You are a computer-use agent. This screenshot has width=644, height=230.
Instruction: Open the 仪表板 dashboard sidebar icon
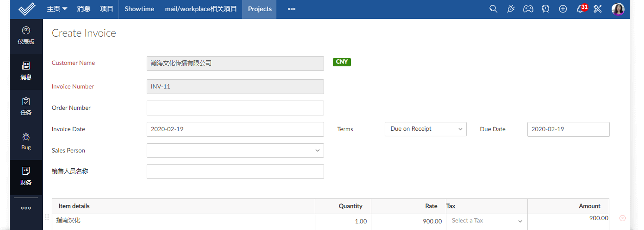coord(26,35)
